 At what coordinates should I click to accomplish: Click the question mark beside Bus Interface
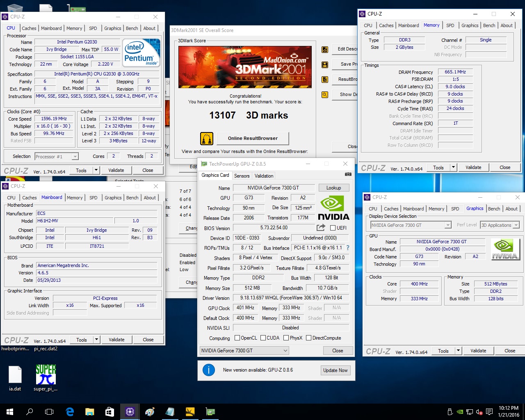348,248
